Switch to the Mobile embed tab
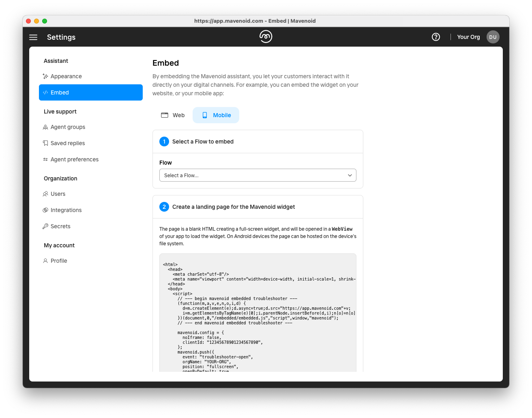Viewport: 532px width, 418px height. [x=216, y=115]
